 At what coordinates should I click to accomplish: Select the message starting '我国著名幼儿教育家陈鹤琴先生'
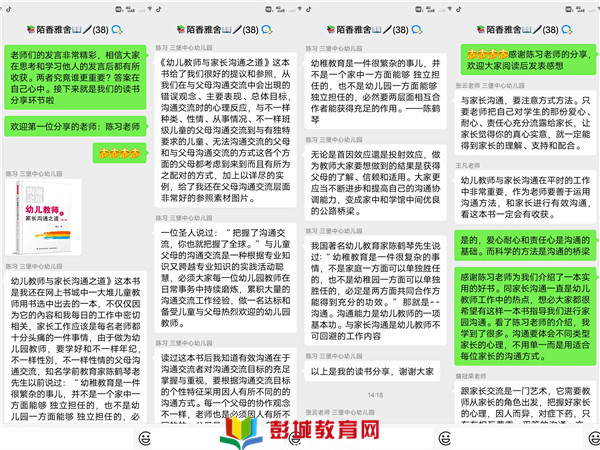[x=375, y=291]
